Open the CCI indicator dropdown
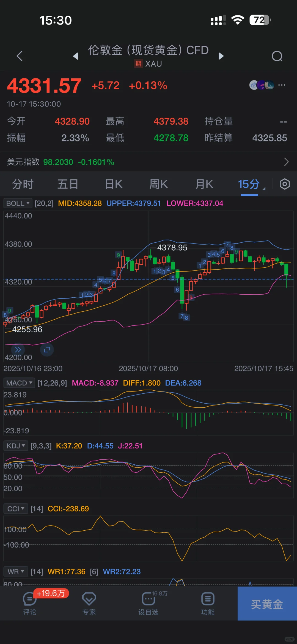The image size is (297, 644). pos(16,509)
